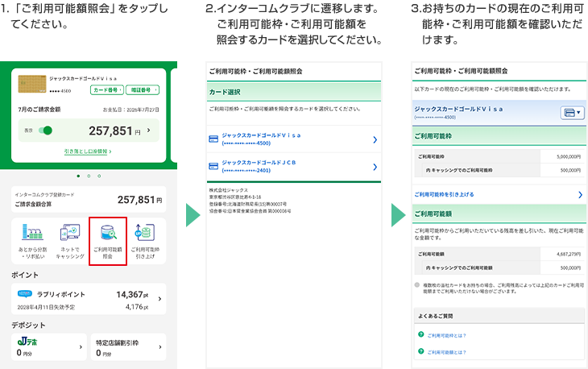This screenshot has width=588, height=369.
Task: Click 2028年4月11日失効予定 text
Action: click(x=46, y=307)
